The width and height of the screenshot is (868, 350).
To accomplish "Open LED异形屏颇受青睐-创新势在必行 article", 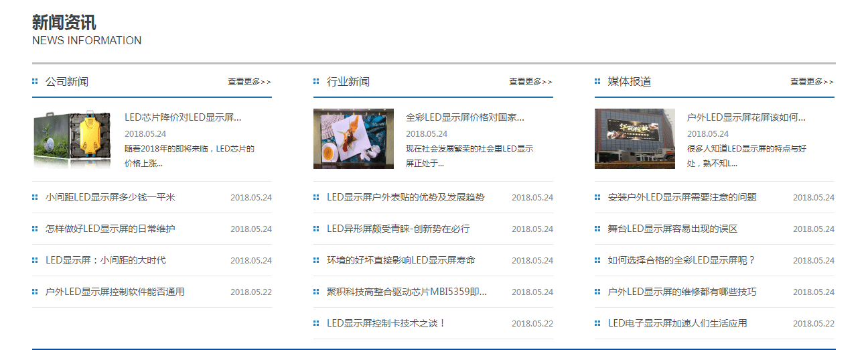I will (399, 229).
